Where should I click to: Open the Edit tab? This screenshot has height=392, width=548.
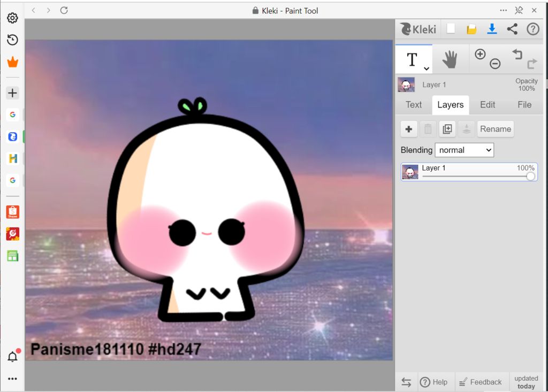click(487, 105)
